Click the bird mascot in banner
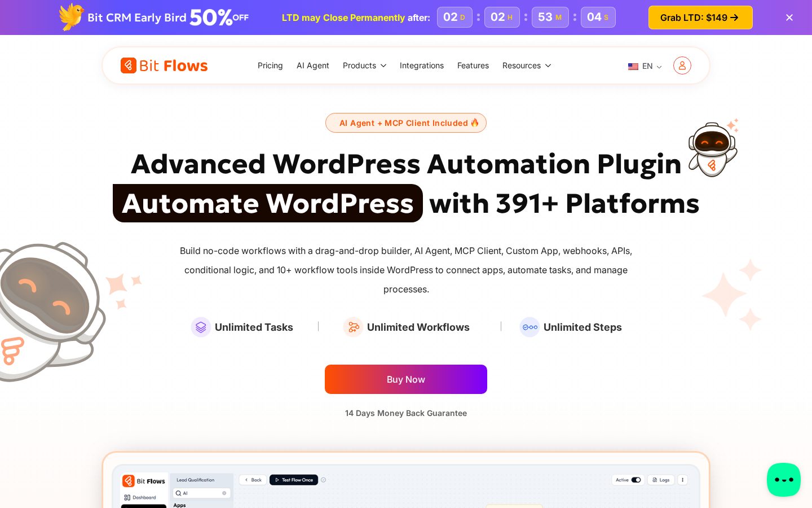This screenshot has height=508, width=812. 72,17
